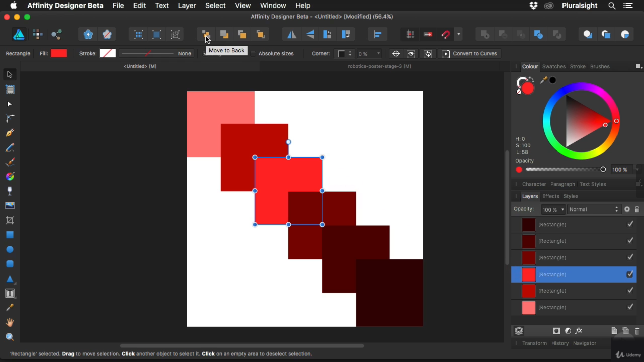The image size is (644, 362).
Task: Select the Corner tool
Action: pyautogui.click(x=10, y=118)
